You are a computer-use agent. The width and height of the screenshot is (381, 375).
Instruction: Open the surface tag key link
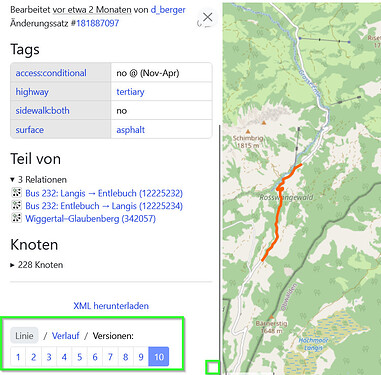tap(30, 130)
